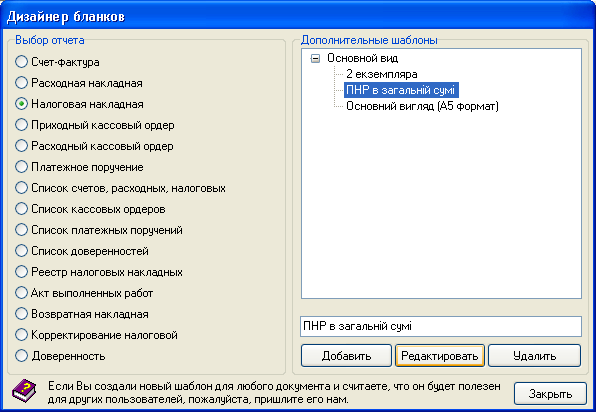
Task: Click the purple help book icon
Action: [24, 390]
